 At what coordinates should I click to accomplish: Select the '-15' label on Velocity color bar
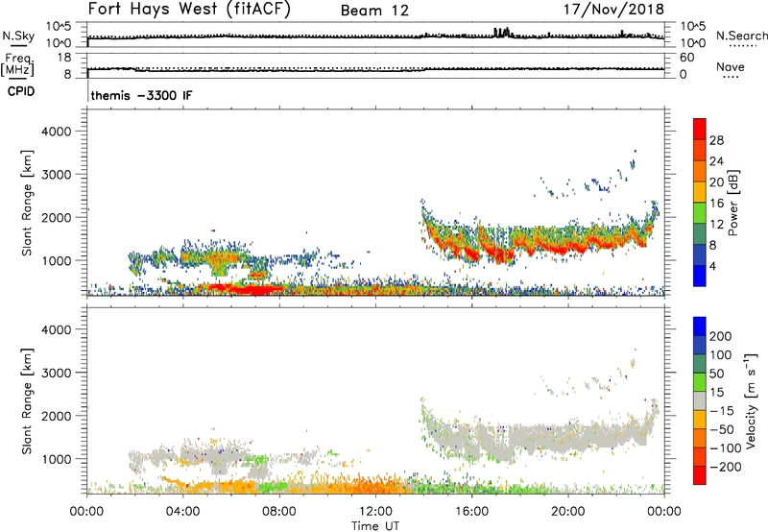[x=722, y=410]
